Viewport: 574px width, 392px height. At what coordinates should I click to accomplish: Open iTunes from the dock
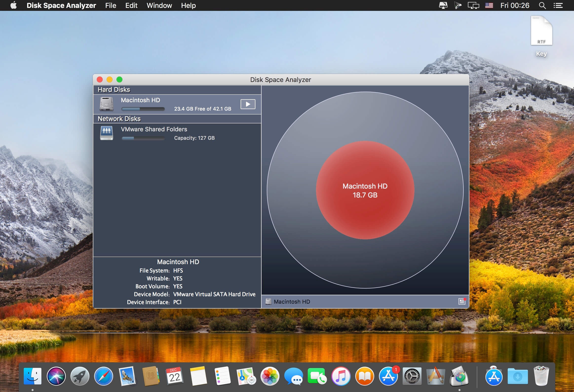tap(341, 376)
